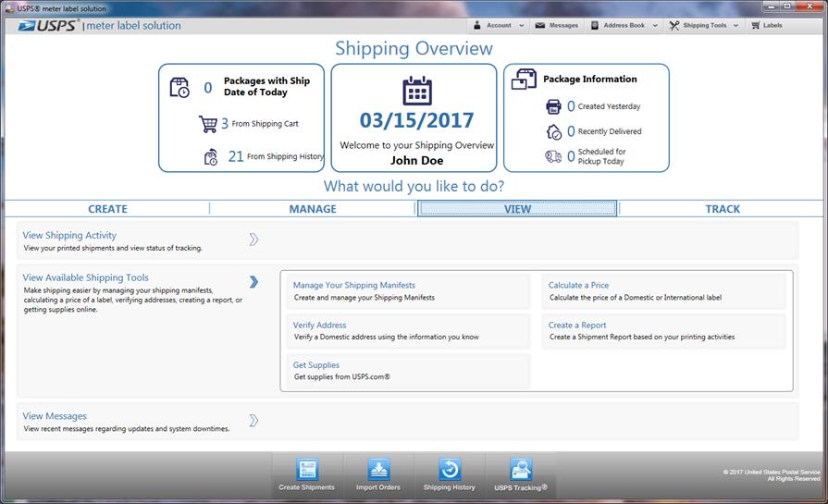Open the Calculate a Price link
Viewport: 828px width, 504px height.
[579, 285]
